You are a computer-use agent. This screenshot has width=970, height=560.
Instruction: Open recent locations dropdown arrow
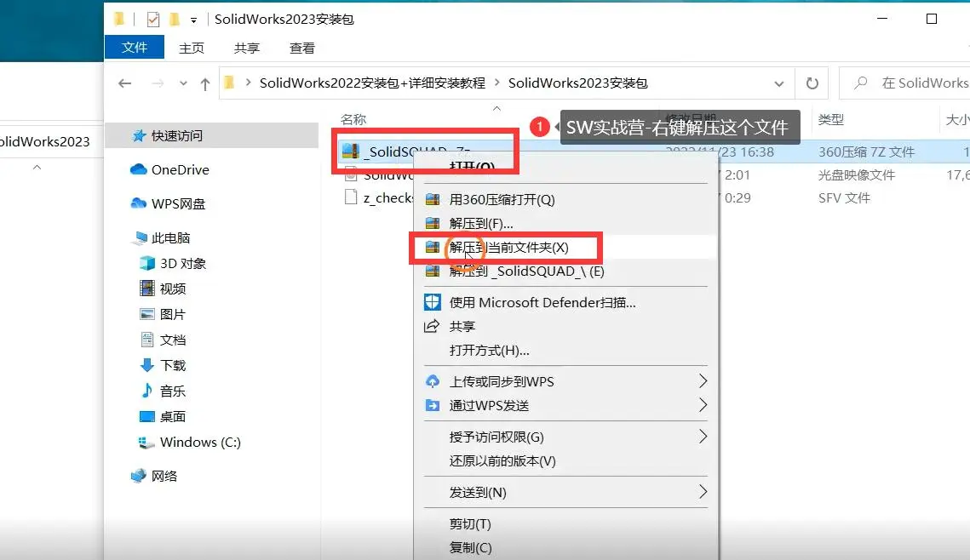pos(183,83)
